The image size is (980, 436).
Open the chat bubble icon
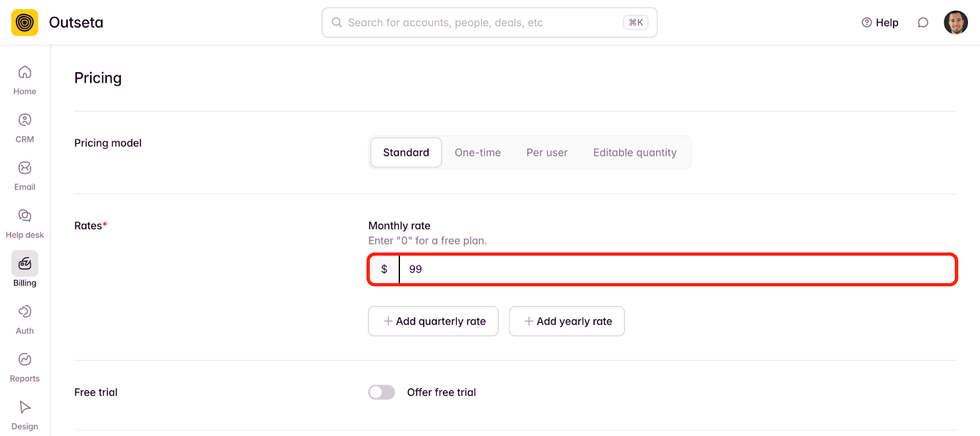[923, 23]
